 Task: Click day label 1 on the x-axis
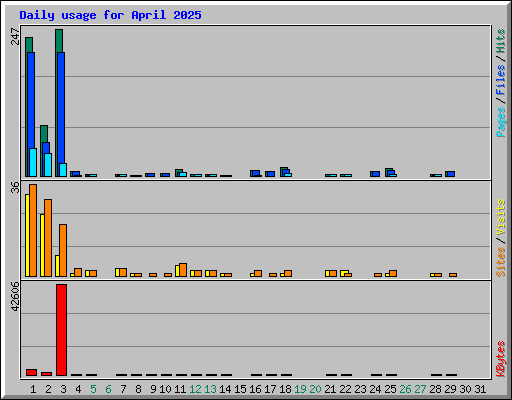click(33, 389)
